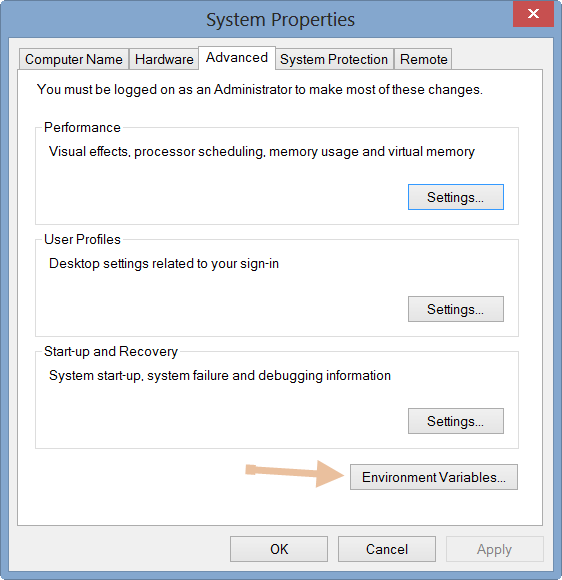Open User Profiles Settings button
This screenshot has height=580, width=562.
456,309
